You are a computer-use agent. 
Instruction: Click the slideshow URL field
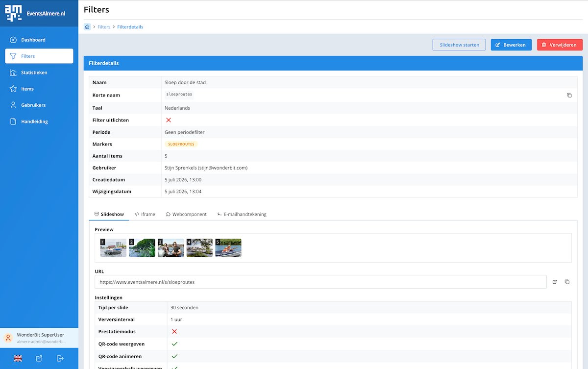tap(320, 282)
